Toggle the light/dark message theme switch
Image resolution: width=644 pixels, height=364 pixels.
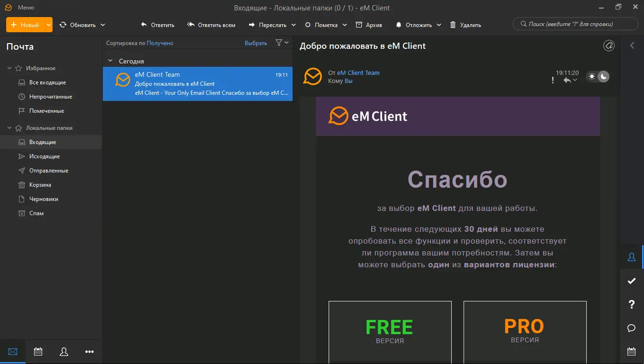[x=598, y=76]
